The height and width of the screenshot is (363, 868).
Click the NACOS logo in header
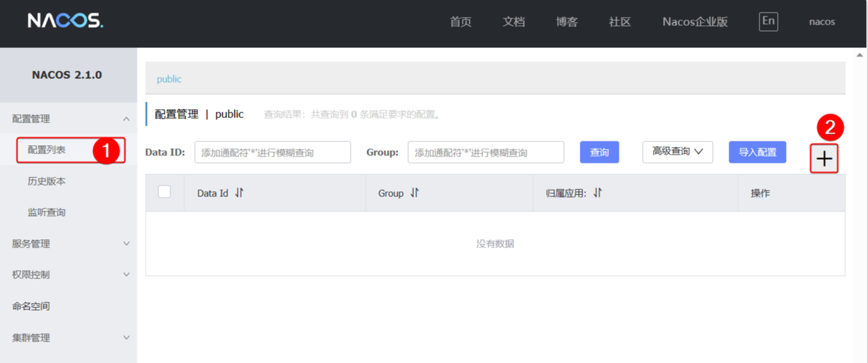click(66, 21)
